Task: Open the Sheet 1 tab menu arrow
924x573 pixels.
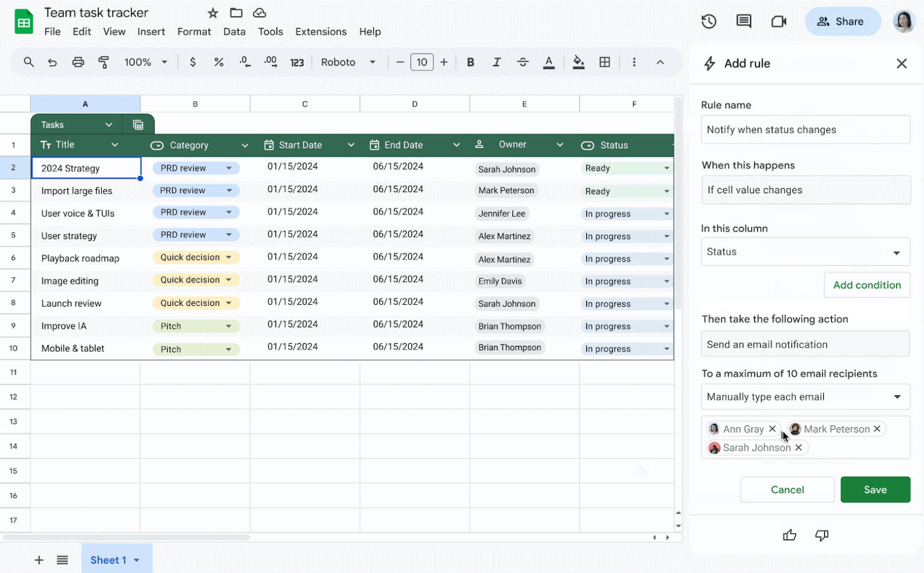Action: coord(137,560)
